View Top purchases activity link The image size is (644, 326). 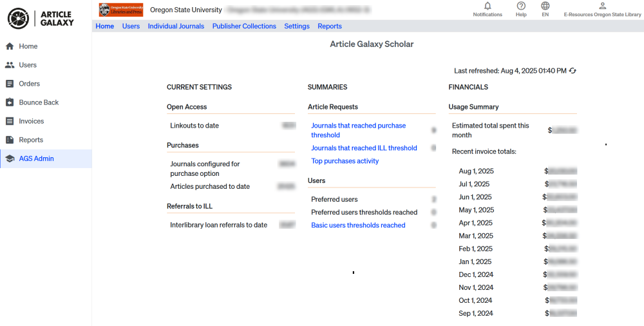(x=345, y=161)
